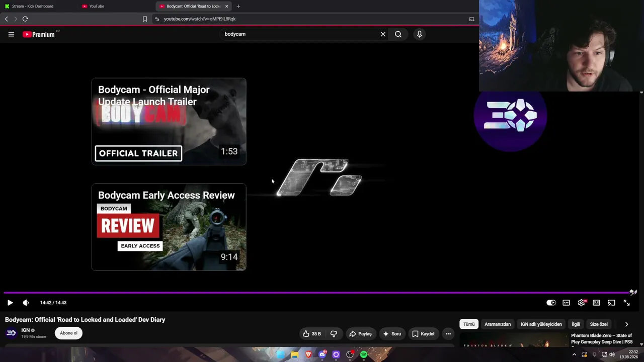Subscribe with Abone ol button
Screen dimensions: 644x362
[x=69, y=333]
